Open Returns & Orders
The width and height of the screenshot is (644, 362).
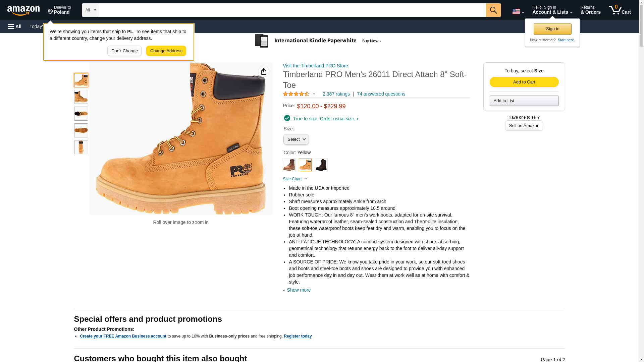point(590,10)
